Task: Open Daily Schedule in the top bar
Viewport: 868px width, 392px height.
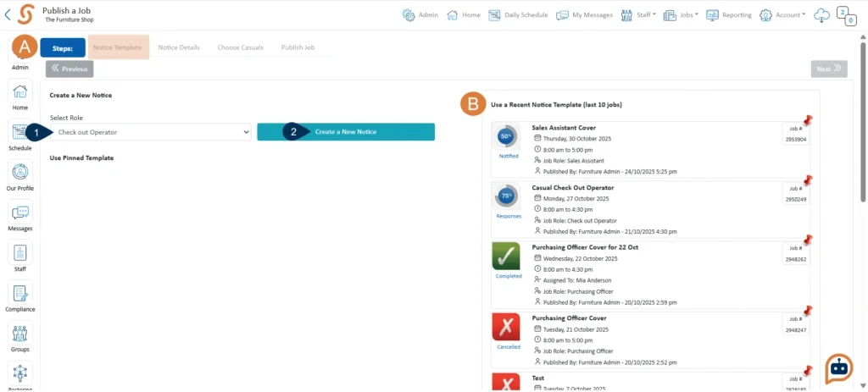Action: point(518,15)
